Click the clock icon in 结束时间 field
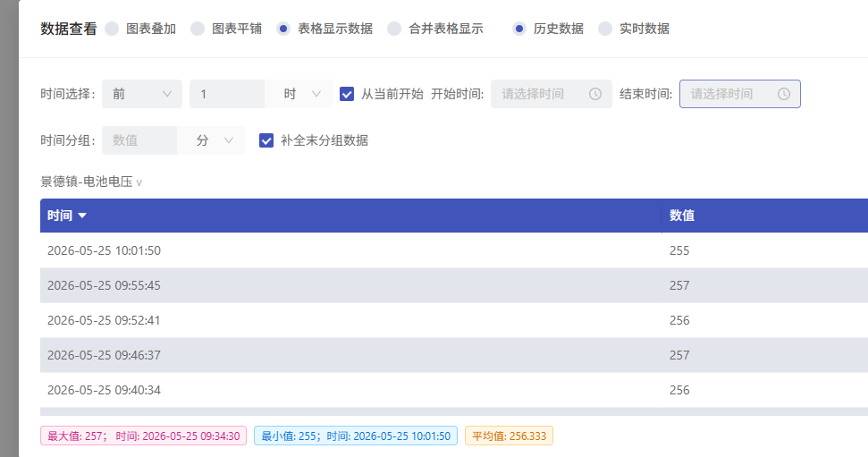This screenshot has width=868, height=457. (784, 94)
